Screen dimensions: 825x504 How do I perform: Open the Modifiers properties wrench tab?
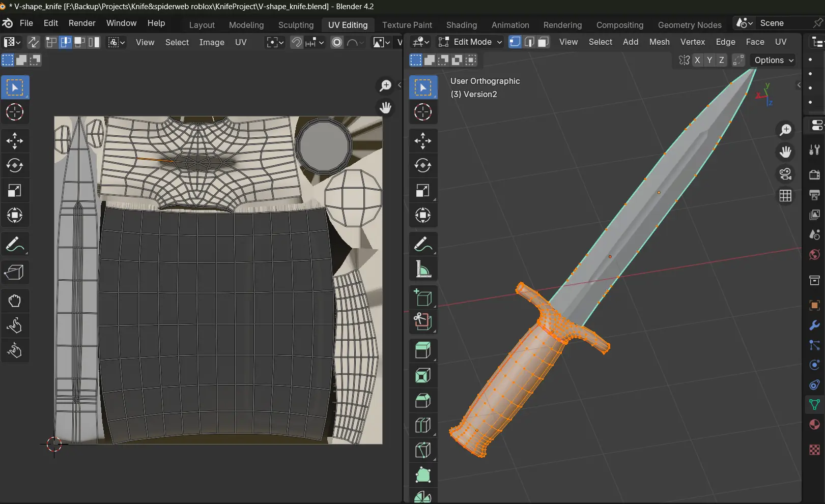click(814, 325)
